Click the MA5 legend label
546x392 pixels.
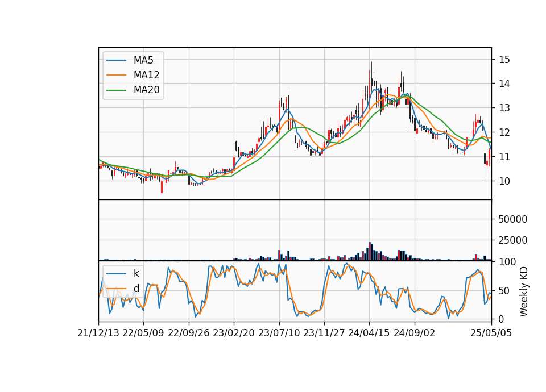[143, 60]
